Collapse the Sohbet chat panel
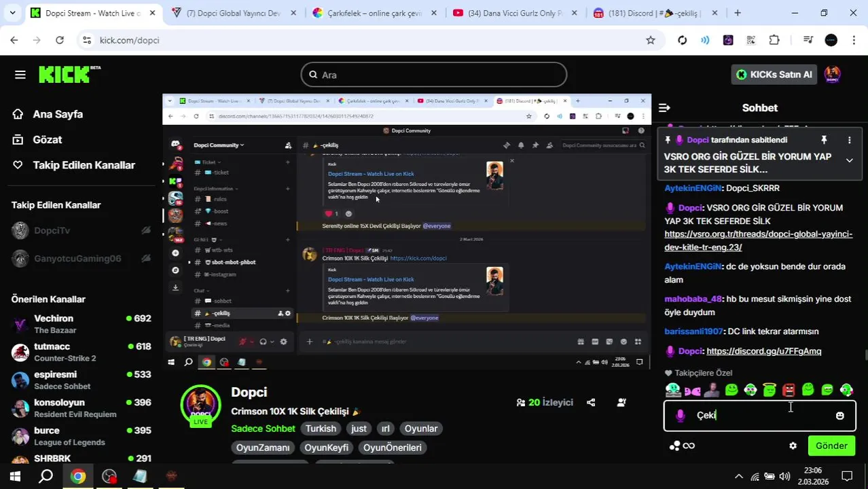This screenshot has height=489, width=868. (x=664, y=107)
